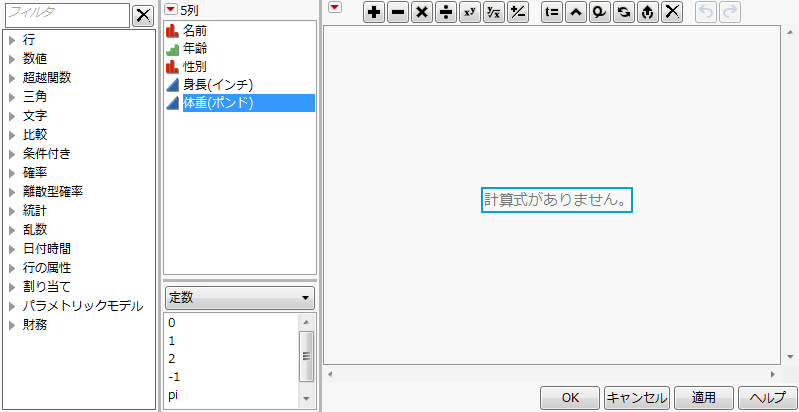Click the formula area horizontal scroll-left arrow
Screen dimensions: 799x412
click(330, 374)
